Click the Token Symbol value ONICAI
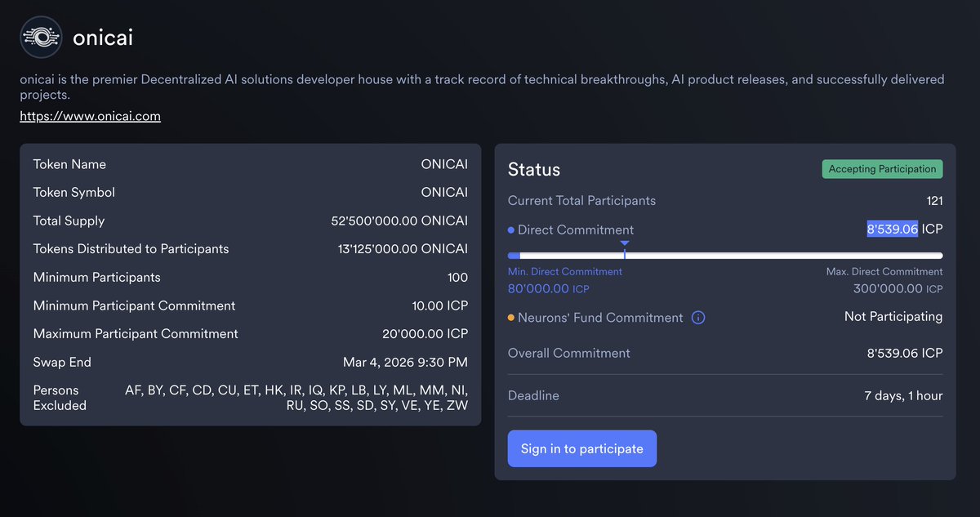980x517 pixels. coord(444,193)
